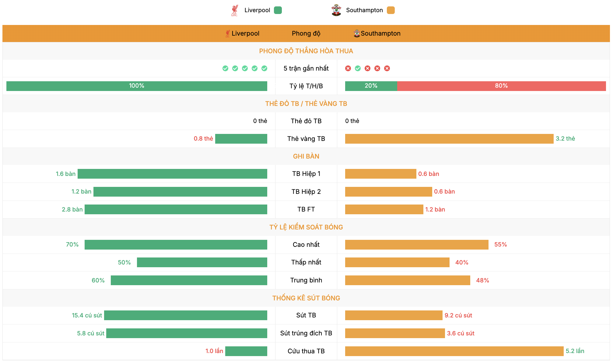The image size is (613, 364).
Task: Click Liverpool's first green win check icon
Action: 225,68
